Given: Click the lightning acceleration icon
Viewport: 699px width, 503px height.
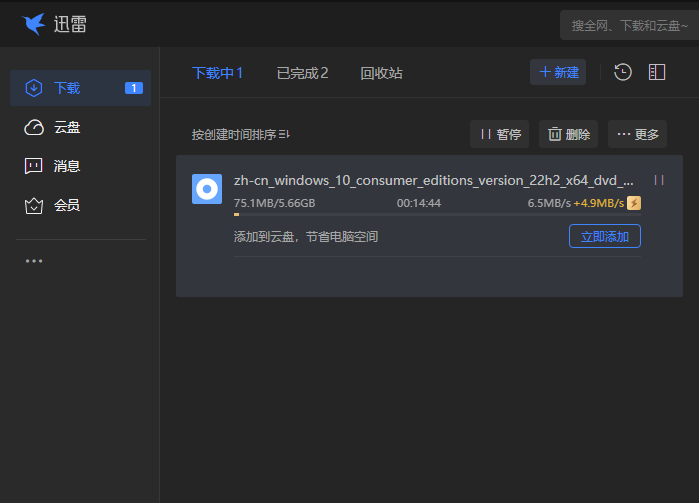Looking at the screenshot, I should (x=634, y=203).
